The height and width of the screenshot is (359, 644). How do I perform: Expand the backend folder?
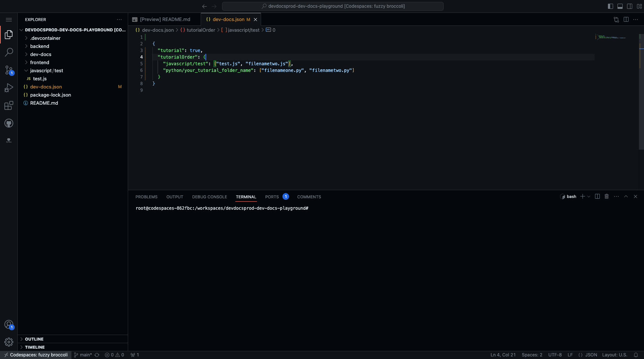[39, 46]
